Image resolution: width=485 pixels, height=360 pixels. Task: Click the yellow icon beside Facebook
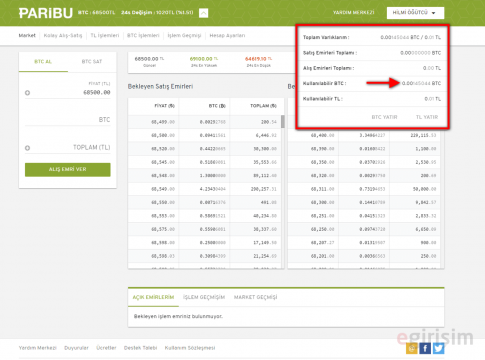coord(412,348)
